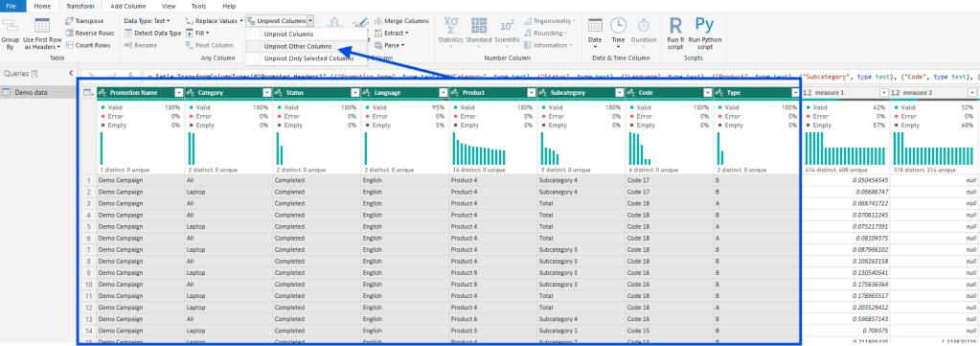Open the Parse dropdown
The width and height of the screenshot is (980, 346).
[x=389, y=45]
